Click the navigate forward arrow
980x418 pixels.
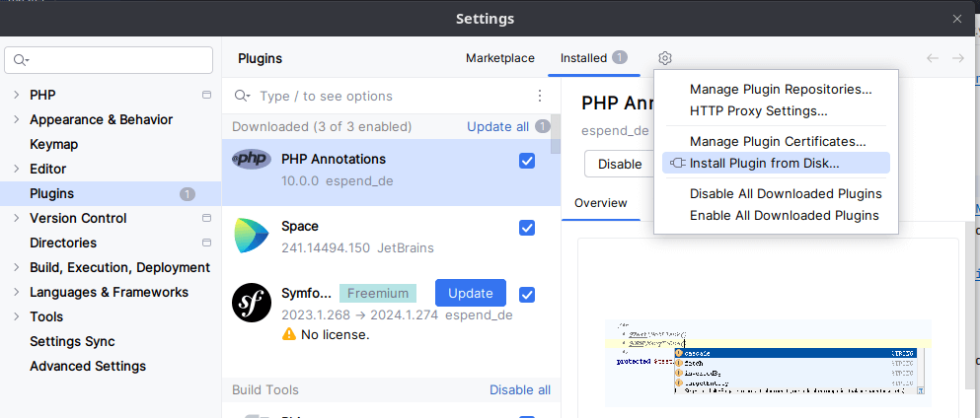tap(958, 58)
